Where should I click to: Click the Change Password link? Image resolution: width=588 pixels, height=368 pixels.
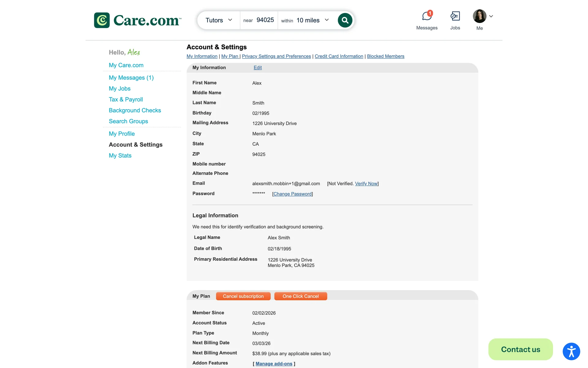point(292,194)
